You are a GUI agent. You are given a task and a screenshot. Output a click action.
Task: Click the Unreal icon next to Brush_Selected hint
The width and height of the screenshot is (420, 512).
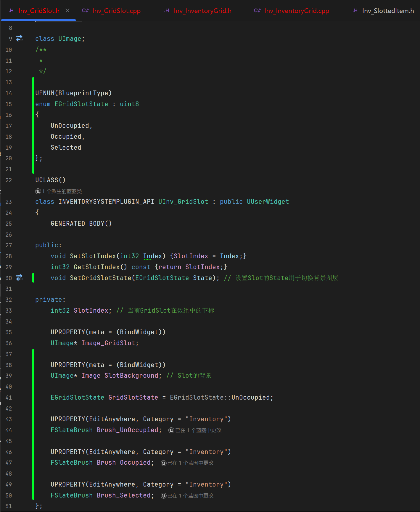click(x=163, y=496)
